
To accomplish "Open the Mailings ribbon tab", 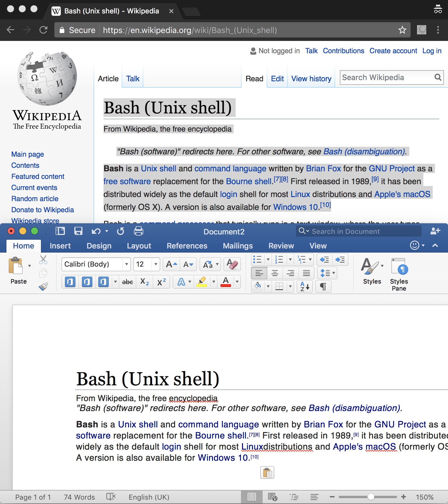I will click(x=238, y=246).
